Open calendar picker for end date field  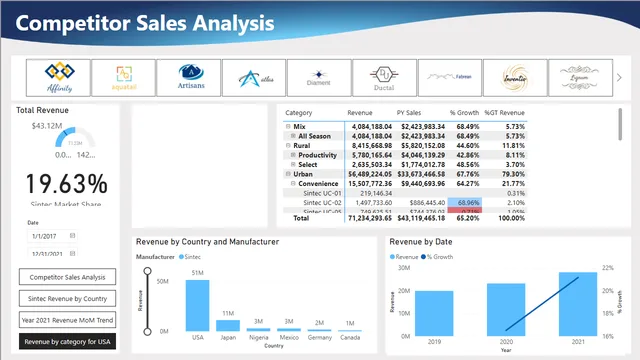click(72, 253)
